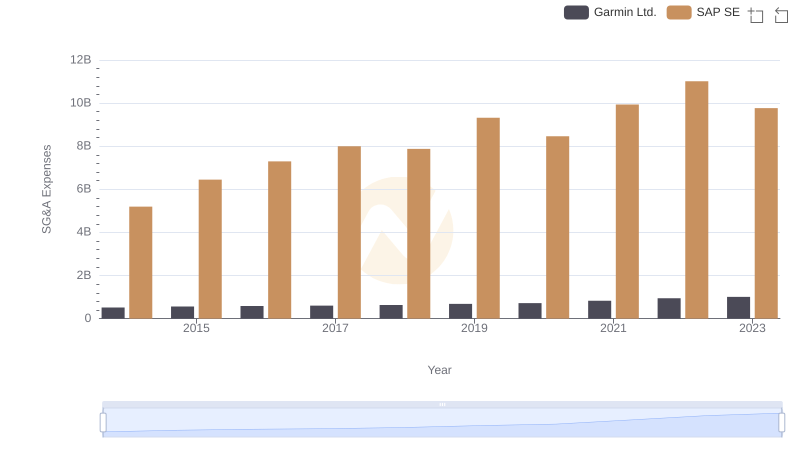The image size is (800, 461).
Task: Click the Garmin Ltd. bar for 2017
Action: point(321,312)
